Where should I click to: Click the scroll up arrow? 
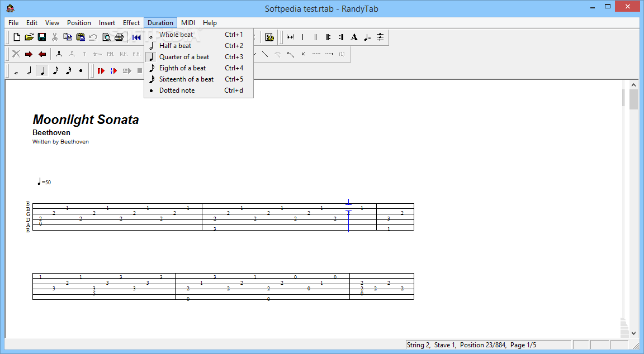point(634,84)
